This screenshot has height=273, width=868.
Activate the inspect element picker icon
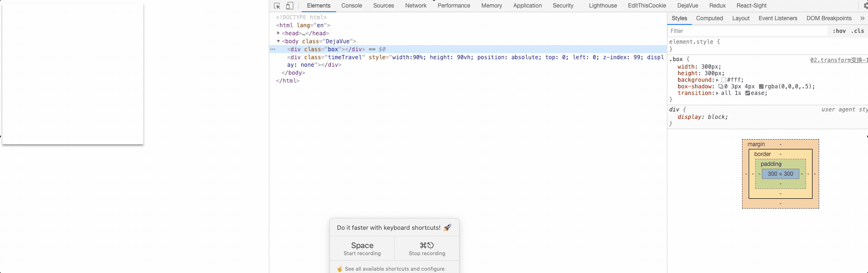coord(277,6)
